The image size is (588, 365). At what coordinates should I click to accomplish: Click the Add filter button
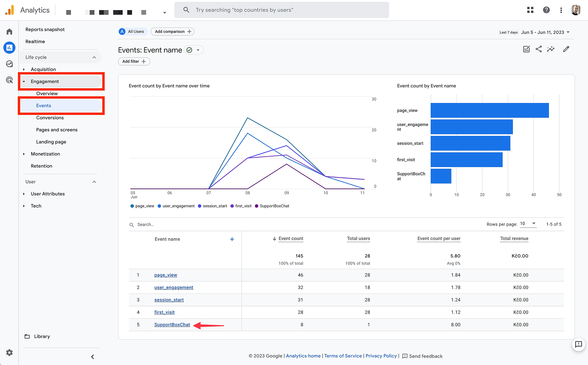[134, 61]
